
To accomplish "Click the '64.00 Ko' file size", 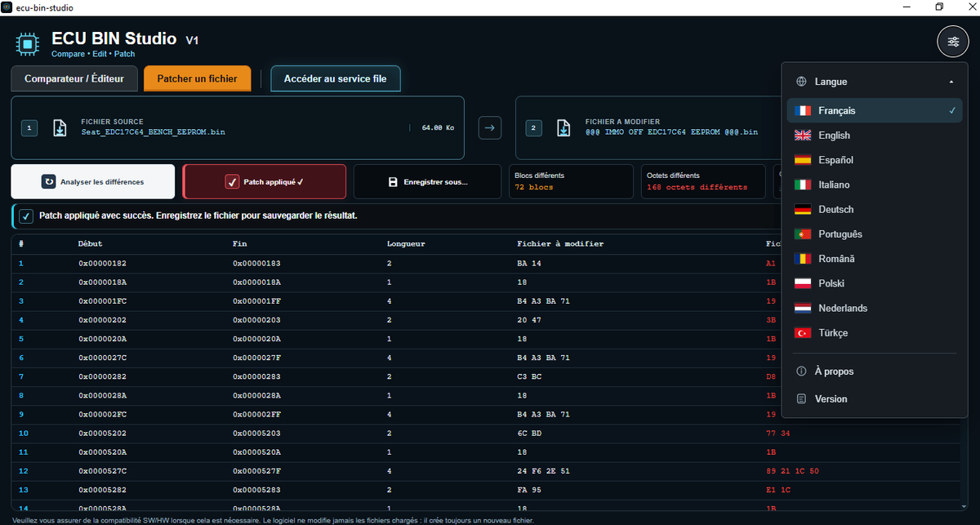I will [438, 127].
